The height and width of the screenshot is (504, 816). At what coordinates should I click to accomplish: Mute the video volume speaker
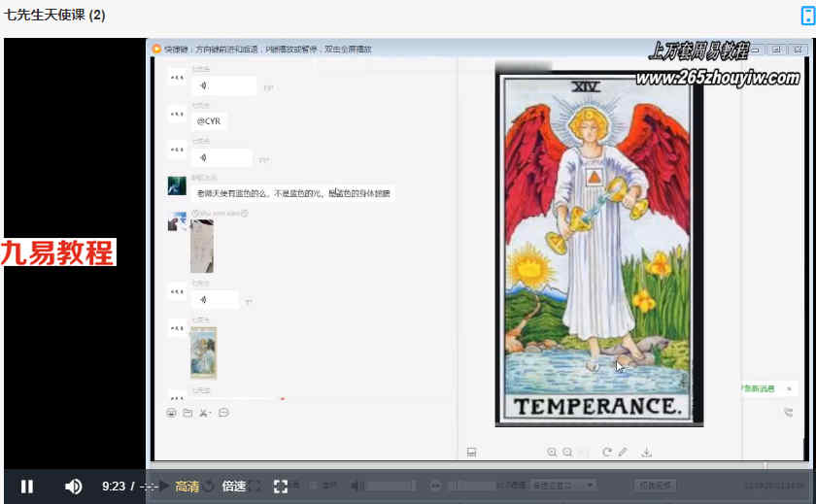74,487
